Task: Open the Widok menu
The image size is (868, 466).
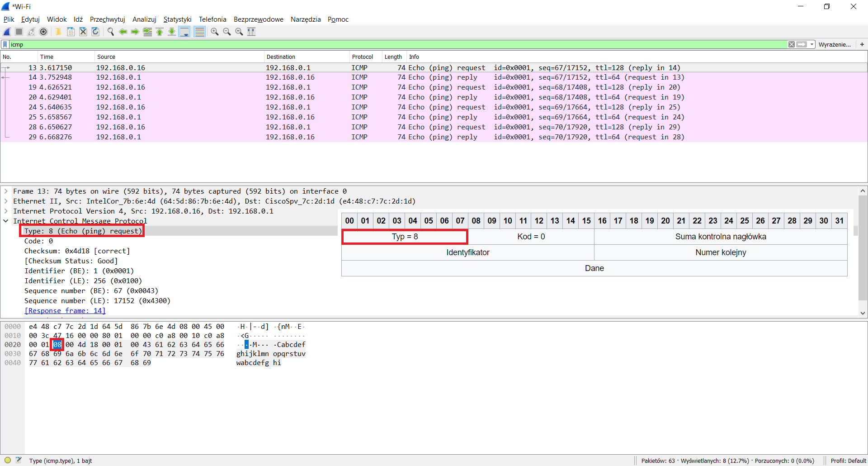Action: tap(57, 19)
